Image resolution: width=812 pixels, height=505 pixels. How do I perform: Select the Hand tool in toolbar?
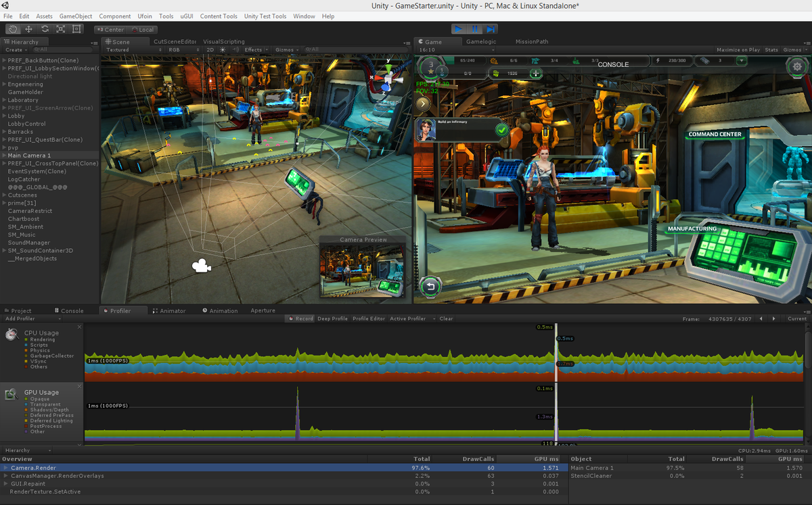tap(13, 29)
